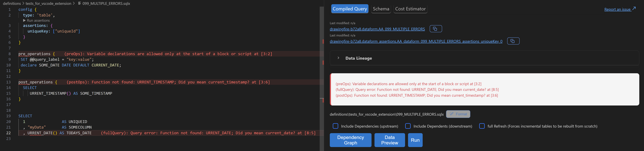The width and height of the screenshot is (644, 151).
Task: Tick the Include Dependents (downstream) checkbox
Action: pos(408,126)
